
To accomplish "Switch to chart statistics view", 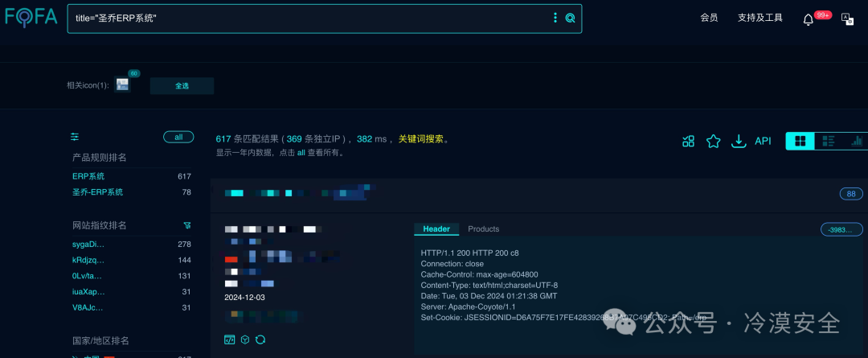I will click(x=856, y=142).
